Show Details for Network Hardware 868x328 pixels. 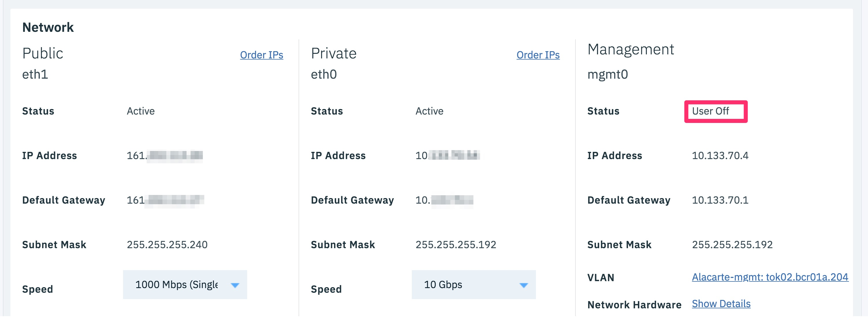(721, 303)
